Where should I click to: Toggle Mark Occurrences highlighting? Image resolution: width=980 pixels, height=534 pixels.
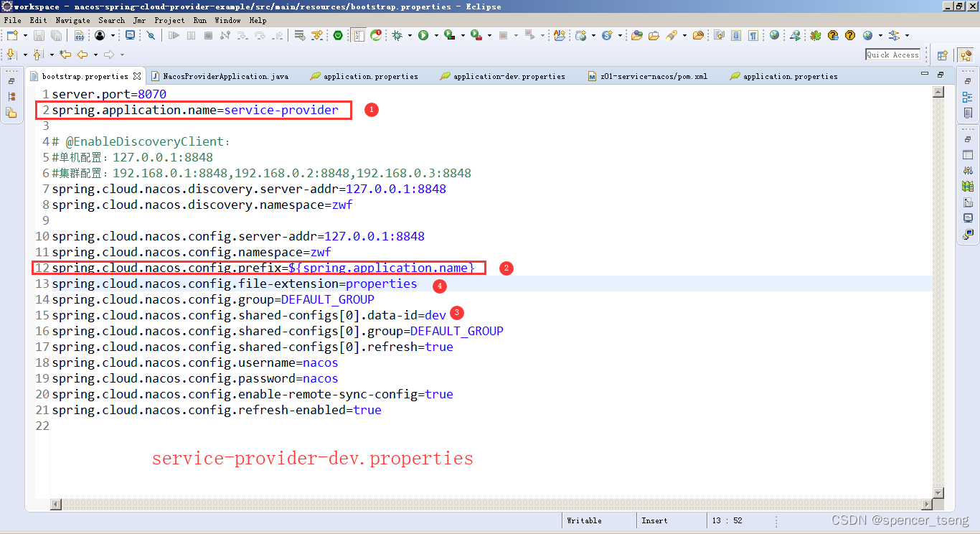tap(736, 34)
